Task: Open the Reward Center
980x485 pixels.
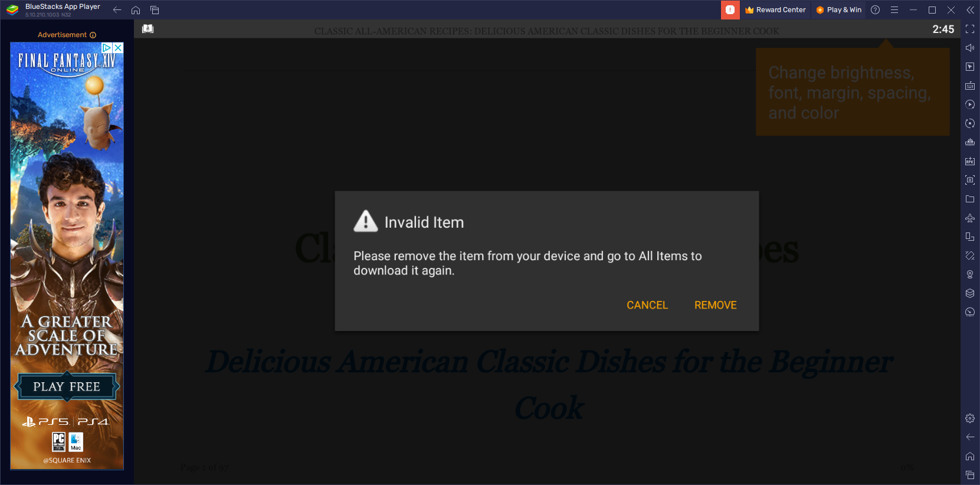Action: click(775, 10)
